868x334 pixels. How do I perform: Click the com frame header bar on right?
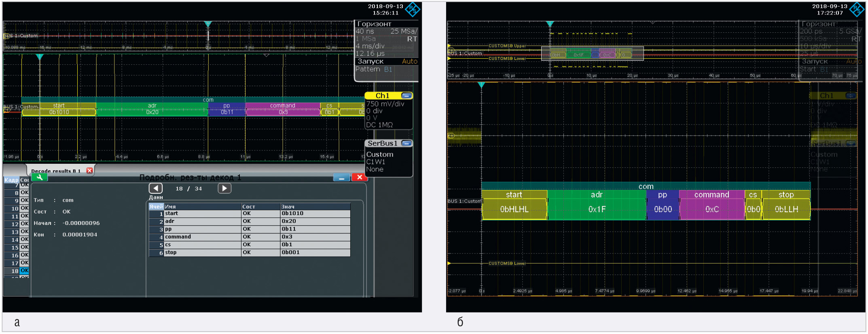click(646, 186)
